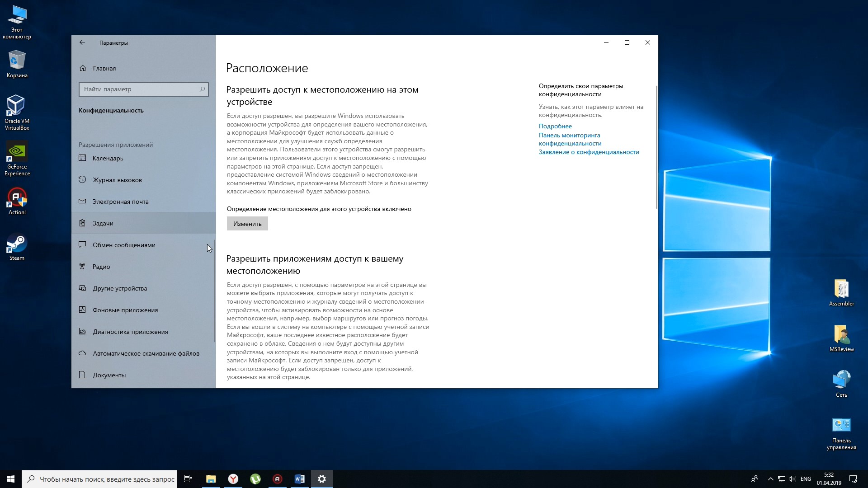Go to App diagnostics (Диагностика приложения)
This screenshot has width=868, height=488.
[x=130, y=332]
